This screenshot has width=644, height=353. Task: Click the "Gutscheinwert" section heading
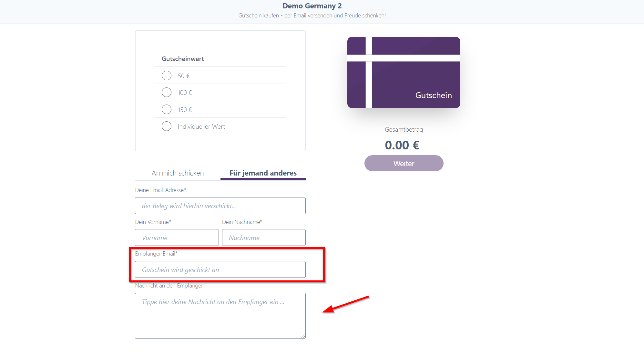coord(183,58)
